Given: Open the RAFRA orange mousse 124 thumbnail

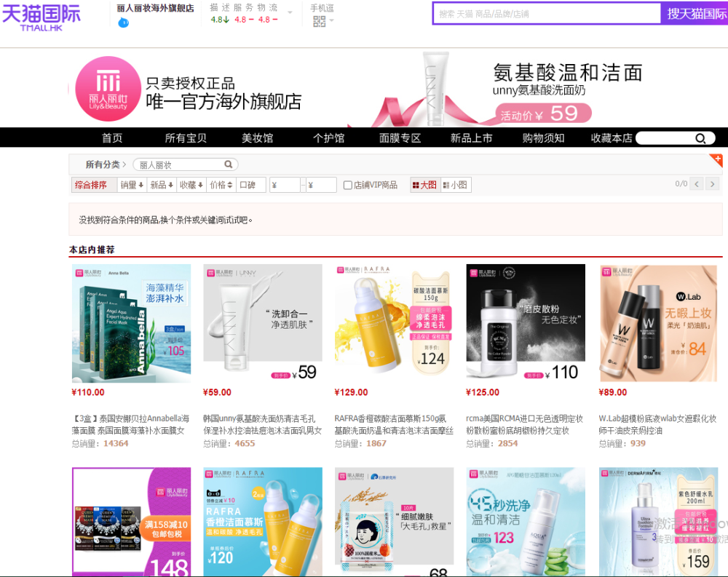Looking at the screenshot, I should coord(394,323).
